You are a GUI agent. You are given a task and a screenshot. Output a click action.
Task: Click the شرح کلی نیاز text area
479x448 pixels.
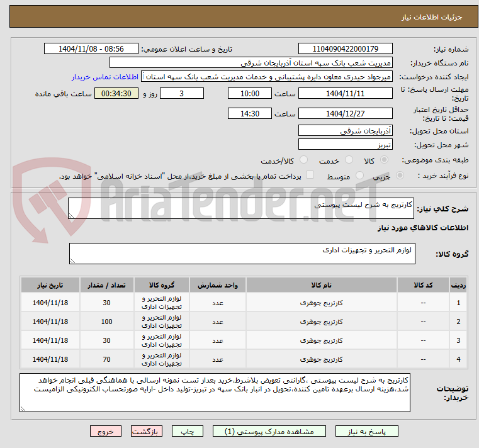pos(240,208)
